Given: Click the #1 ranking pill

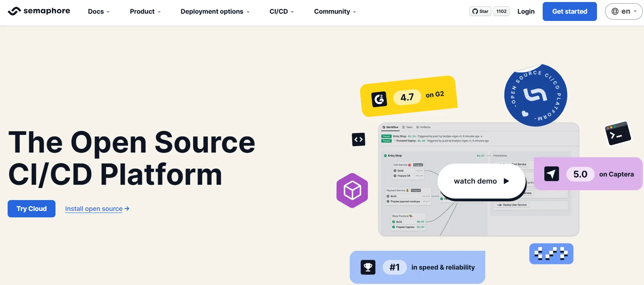Looking at the screenshot, I should [394, 267].
